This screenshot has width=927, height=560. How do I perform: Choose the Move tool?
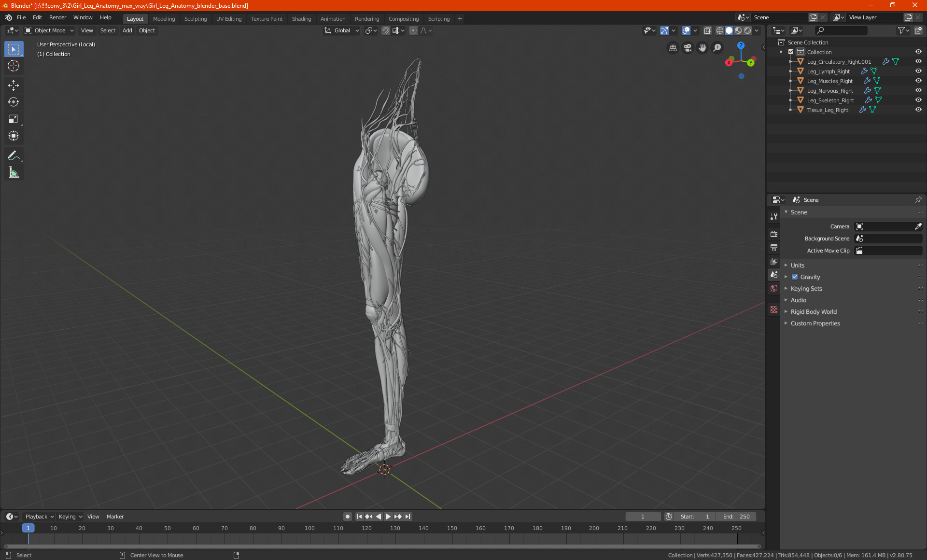pos(14,85)
